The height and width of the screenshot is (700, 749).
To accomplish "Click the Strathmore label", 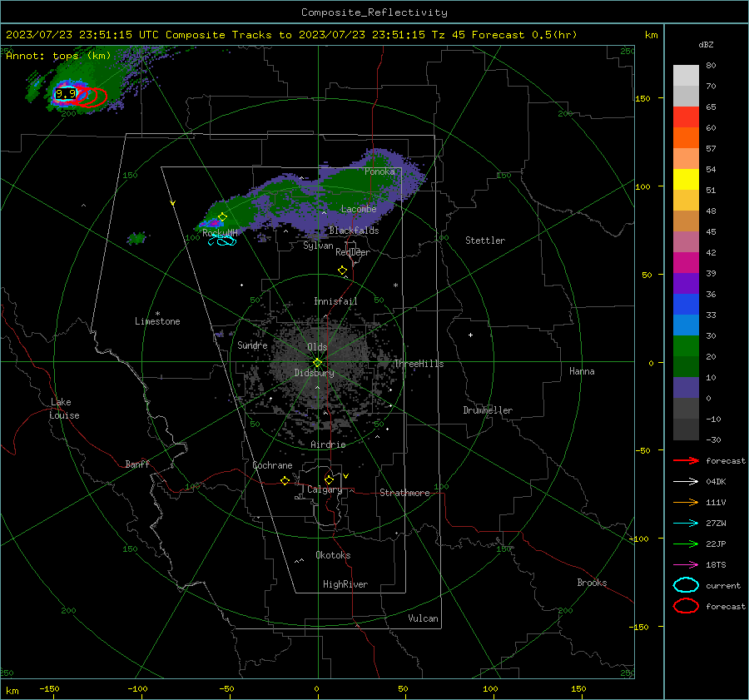I will [x=404, y=493].
